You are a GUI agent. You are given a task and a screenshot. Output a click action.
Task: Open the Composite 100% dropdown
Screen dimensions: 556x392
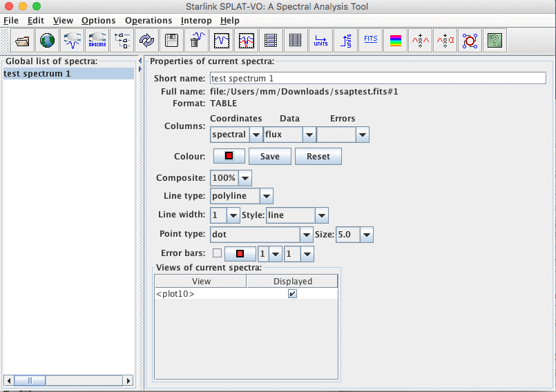click(x=245, y=178)
